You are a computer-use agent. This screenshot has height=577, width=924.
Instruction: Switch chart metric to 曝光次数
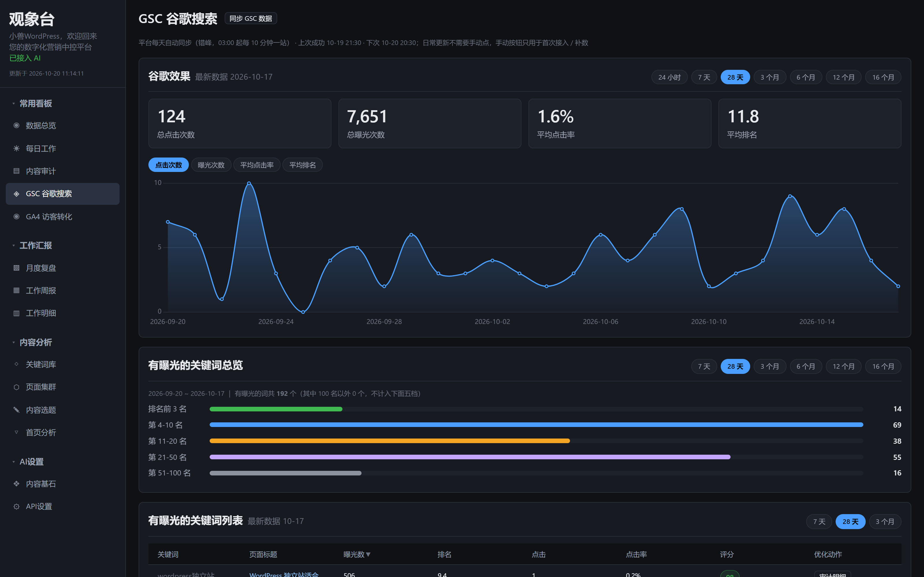[211, 165]
